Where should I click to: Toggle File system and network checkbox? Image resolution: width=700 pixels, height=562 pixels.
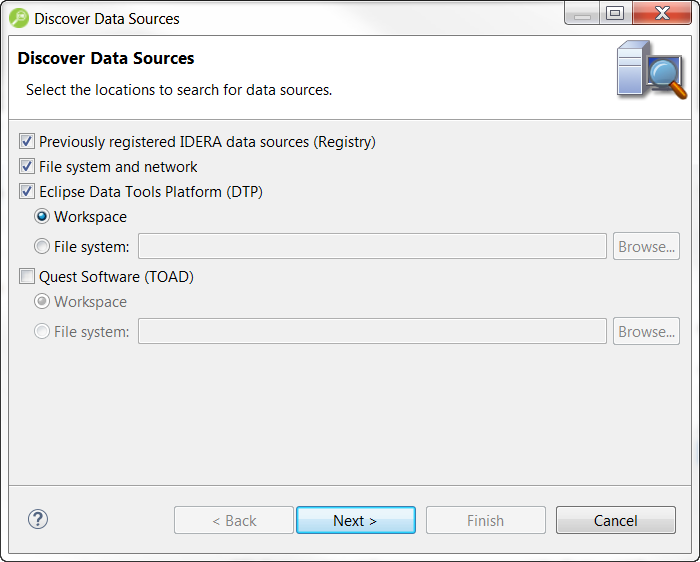[27, 167]
